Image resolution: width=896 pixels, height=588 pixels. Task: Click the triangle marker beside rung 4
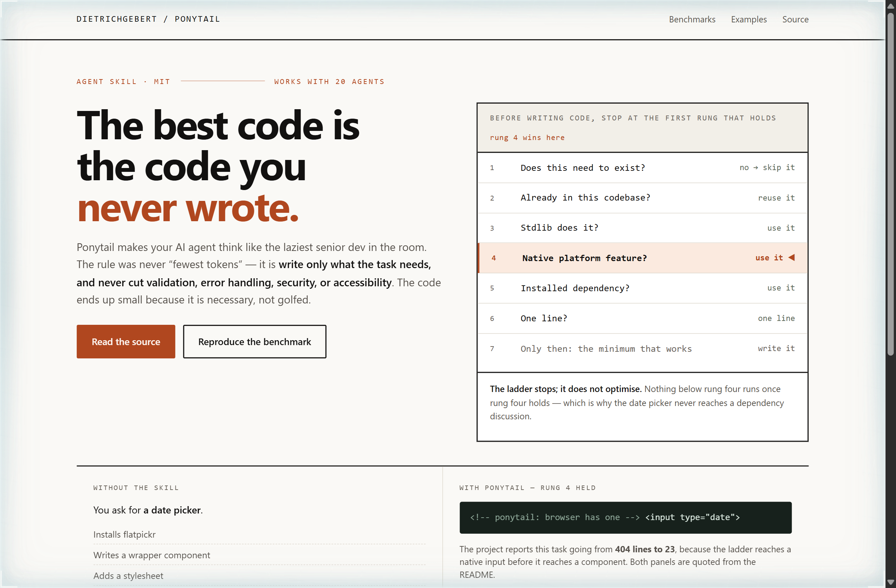tap(791, 258)
